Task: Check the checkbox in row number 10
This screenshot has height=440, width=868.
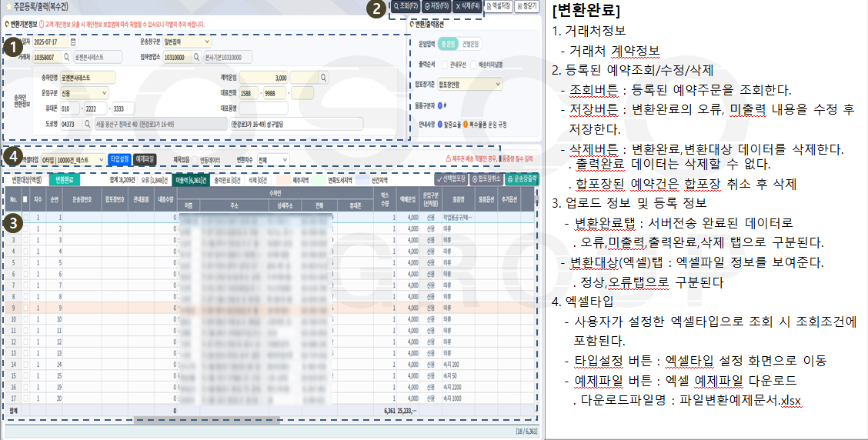Action: 25,319
